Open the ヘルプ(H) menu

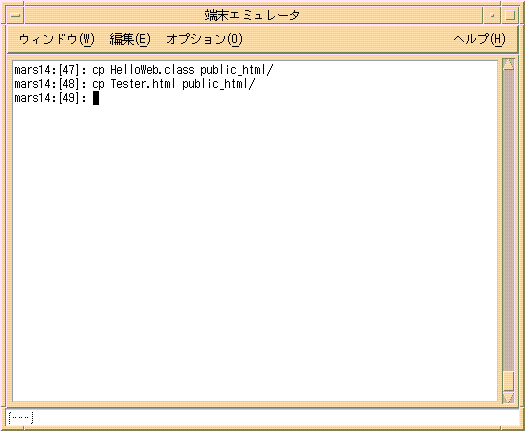(479, 40)
